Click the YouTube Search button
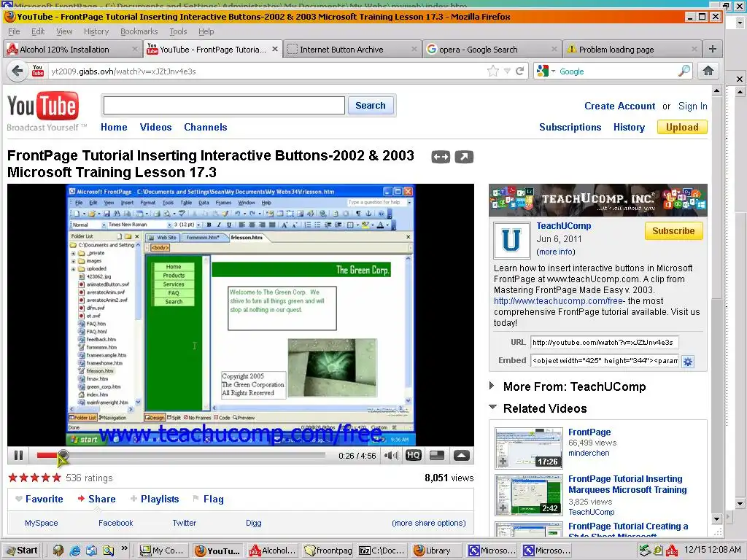This screenshot has height=560, width=747. pos(370,105)
